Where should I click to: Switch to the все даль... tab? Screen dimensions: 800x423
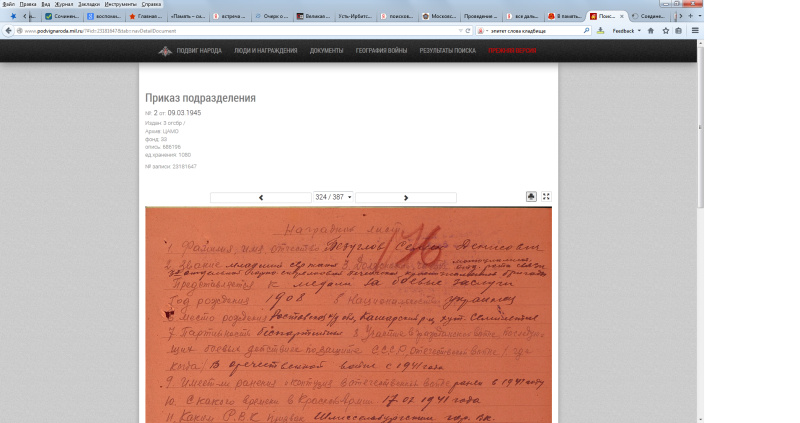(x=522, y=16)
